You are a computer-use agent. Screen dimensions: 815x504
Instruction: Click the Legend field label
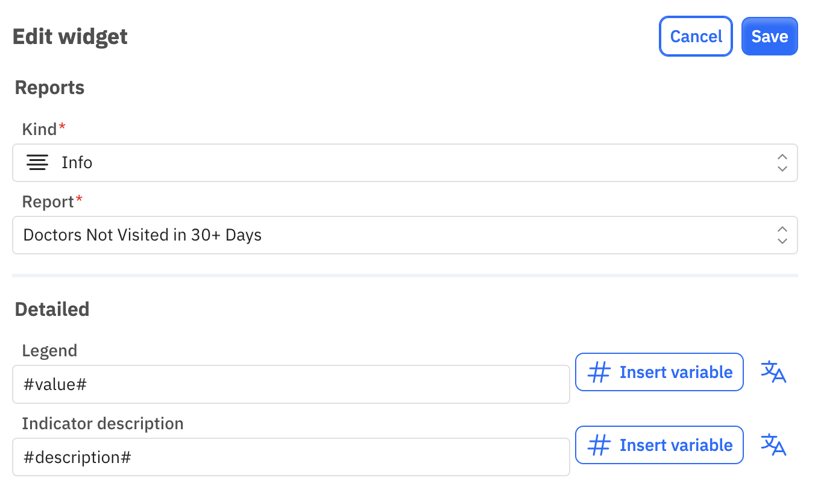coord(49,351)
